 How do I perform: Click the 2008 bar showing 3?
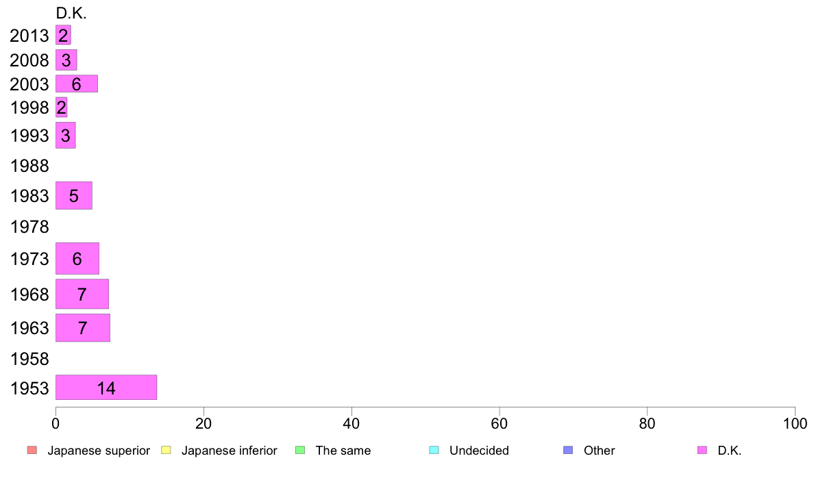coord(66,60)
